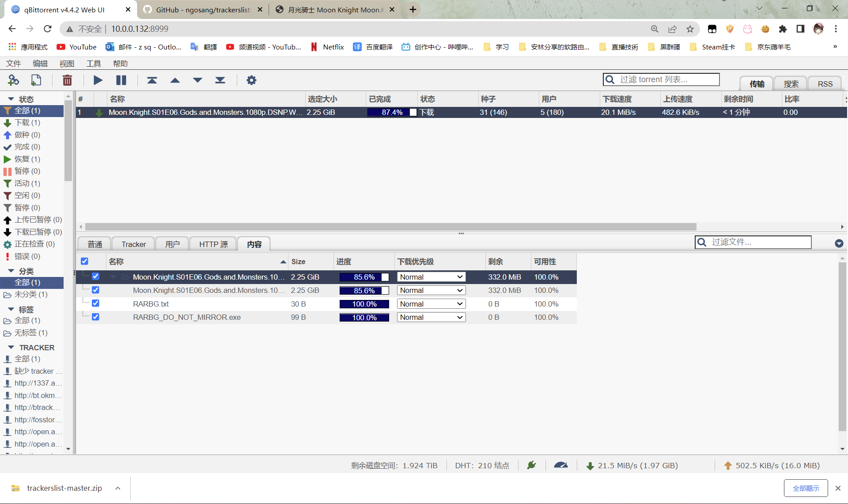Open the RSS tab button

pos(825,84)
